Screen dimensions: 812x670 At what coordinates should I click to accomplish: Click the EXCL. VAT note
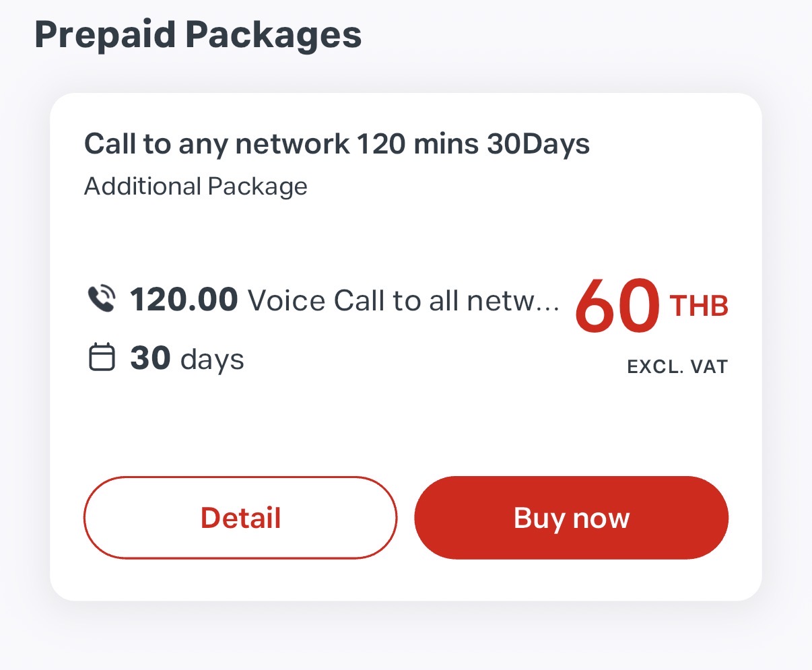click(677, 367)
